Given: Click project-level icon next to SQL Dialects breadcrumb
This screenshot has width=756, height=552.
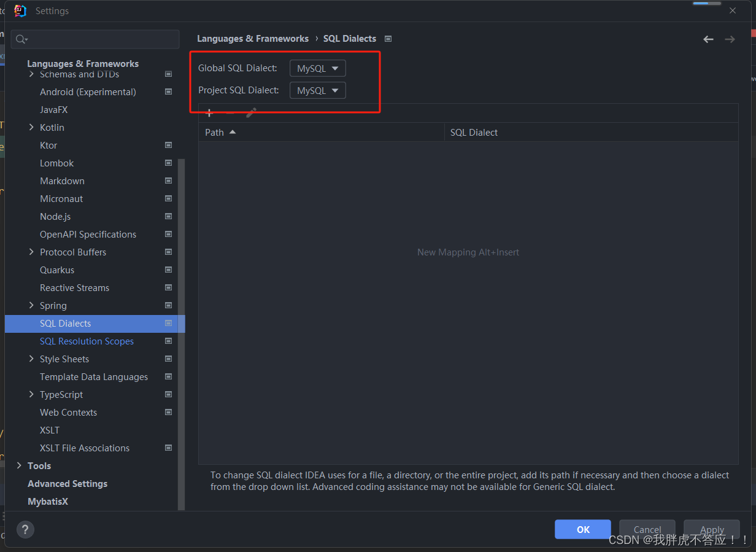Looking at the screenshot, I should coord(388,39).
